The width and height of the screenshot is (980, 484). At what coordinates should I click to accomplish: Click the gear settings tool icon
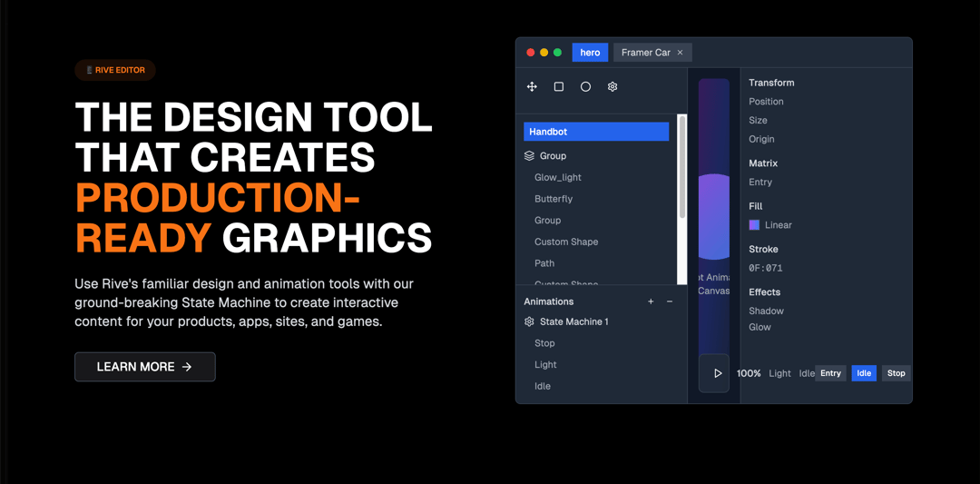click(612, 87)
